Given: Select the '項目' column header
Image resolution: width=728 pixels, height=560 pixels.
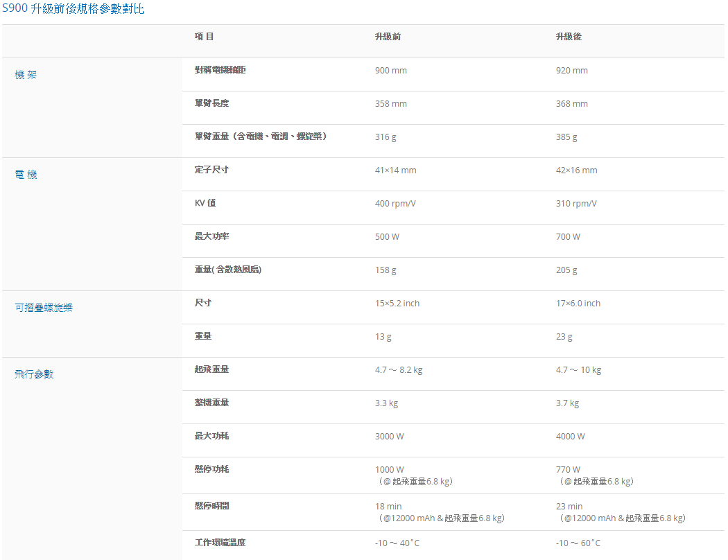Looking at the screenshot, I should (205, 37).
